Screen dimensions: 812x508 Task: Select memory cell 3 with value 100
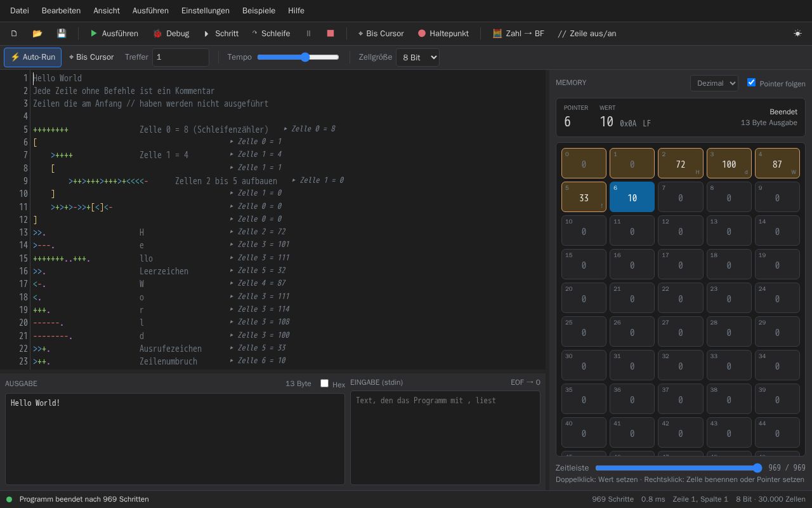click(x=729, y=163)
